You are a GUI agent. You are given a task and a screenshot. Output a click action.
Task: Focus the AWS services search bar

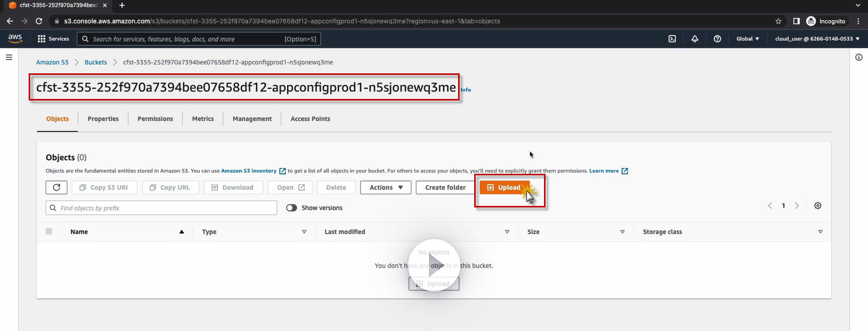coord(199,39)
